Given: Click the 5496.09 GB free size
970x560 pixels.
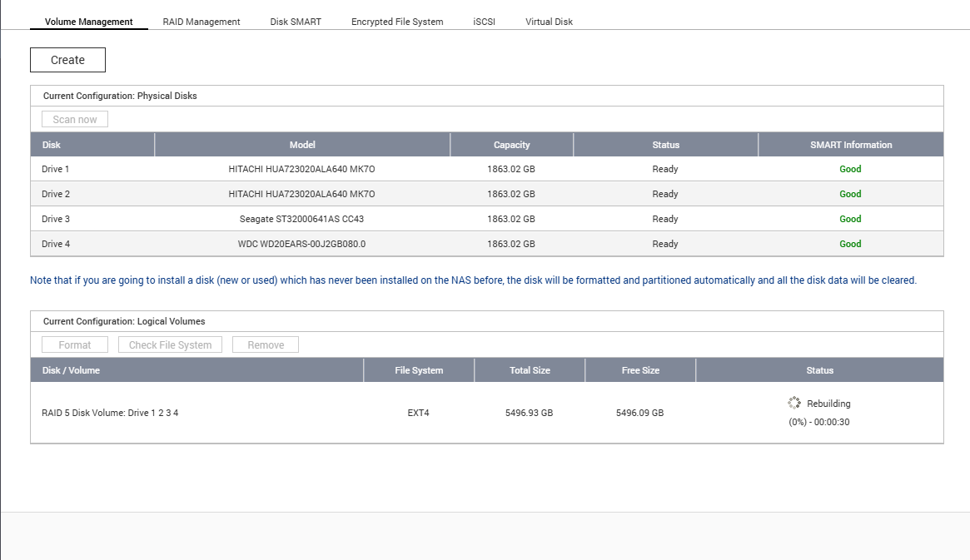Looking at the screenshot, I should [639, 412].
